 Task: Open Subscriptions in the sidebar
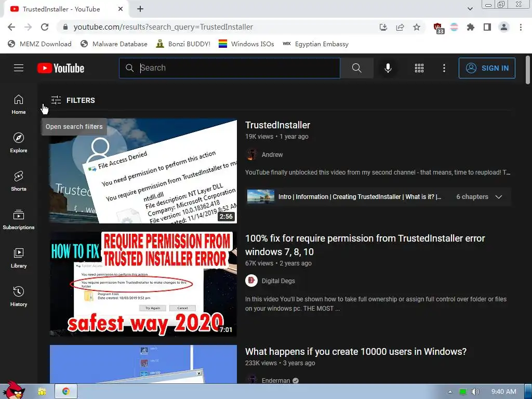(x=19, y=220)
